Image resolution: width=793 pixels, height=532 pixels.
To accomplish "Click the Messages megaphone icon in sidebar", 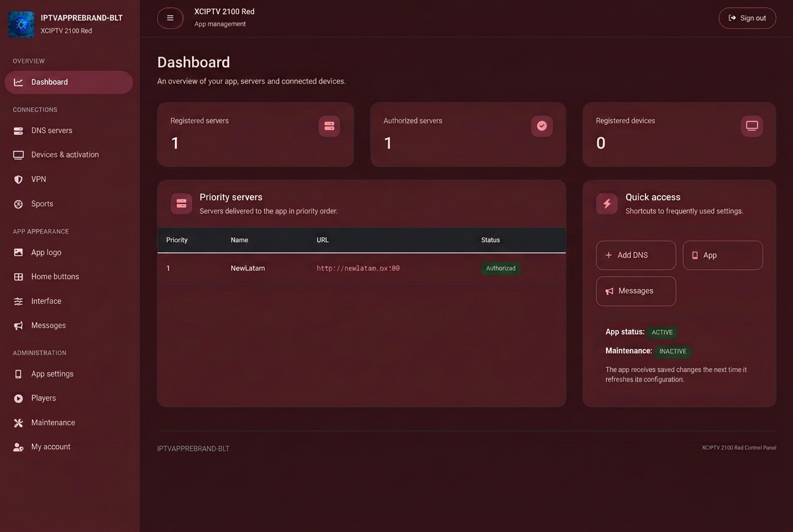I will point(19,326).
